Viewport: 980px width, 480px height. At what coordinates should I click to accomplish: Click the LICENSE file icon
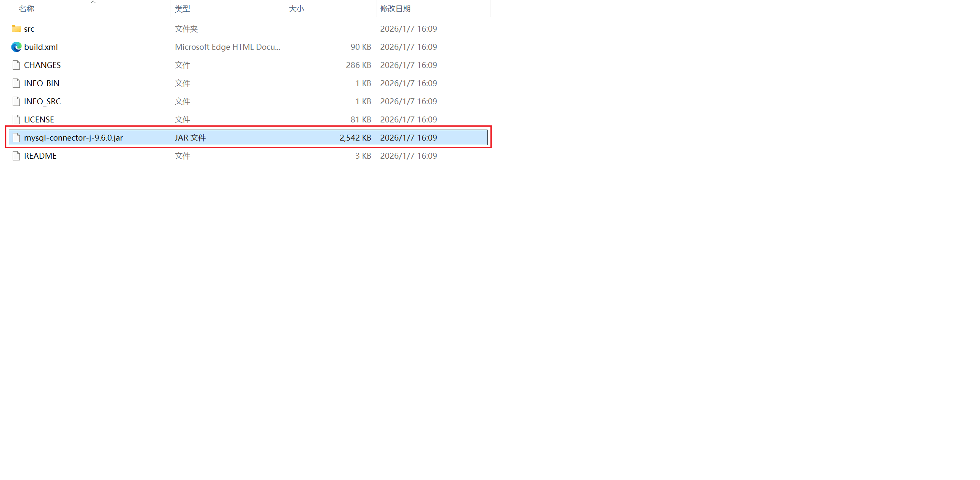[x=16, y=119]
